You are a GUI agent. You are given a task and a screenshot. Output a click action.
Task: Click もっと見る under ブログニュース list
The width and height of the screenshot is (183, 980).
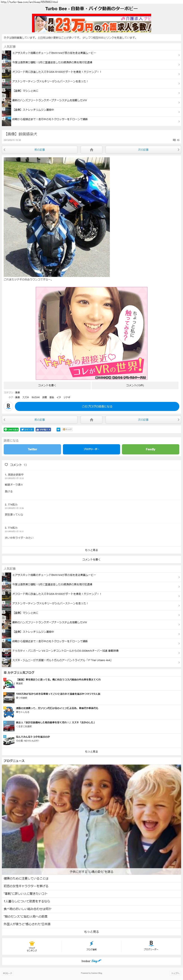(92, 932)
